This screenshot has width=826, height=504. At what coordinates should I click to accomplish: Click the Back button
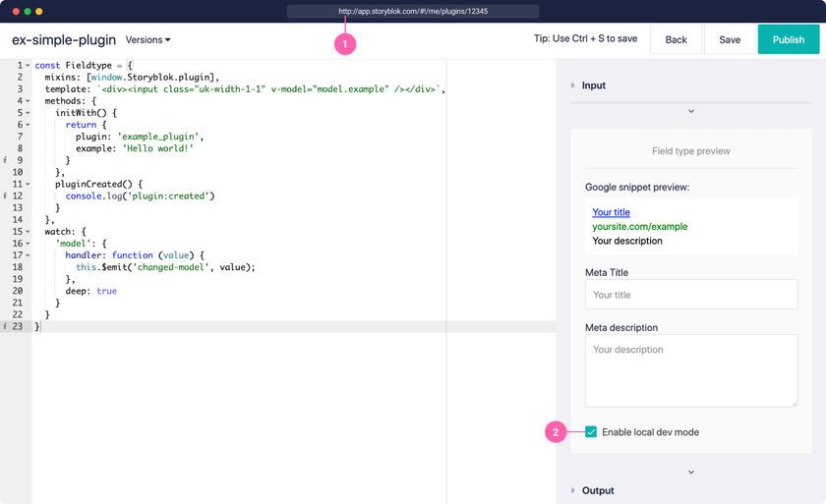[x=676, y=39]
